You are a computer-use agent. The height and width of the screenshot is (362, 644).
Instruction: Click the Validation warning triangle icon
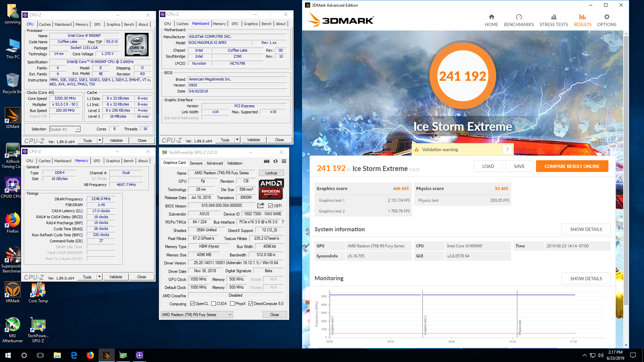(417, 149)
